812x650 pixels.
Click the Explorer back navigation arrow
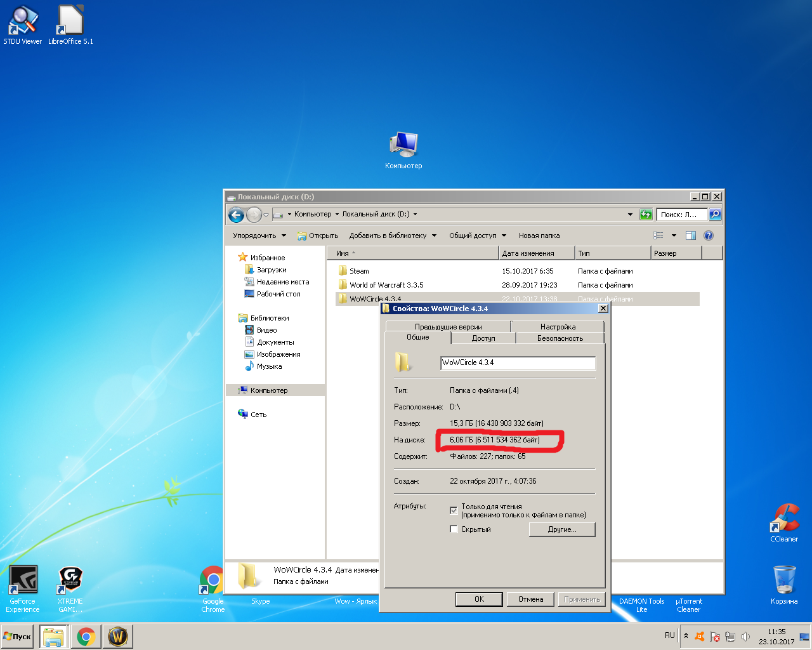pyautogui.click(x=236, y=215)
